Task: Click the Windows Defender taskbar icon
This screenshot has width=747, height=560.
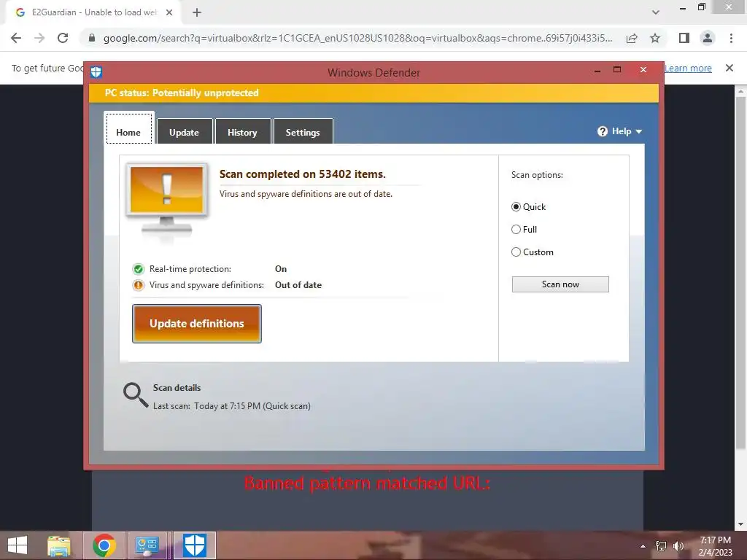Action: (194, 545)
